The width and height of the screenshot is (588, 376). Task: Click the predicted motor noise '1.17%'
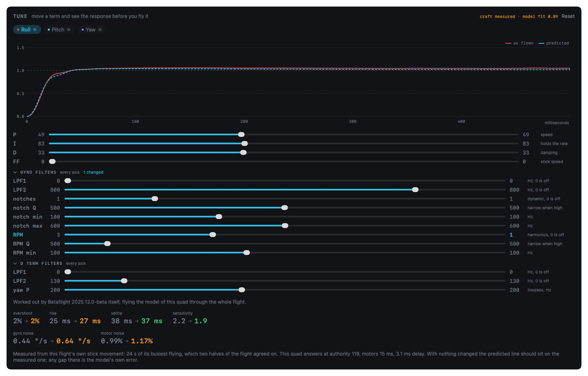pyautogui.click(x=142, y=341)
